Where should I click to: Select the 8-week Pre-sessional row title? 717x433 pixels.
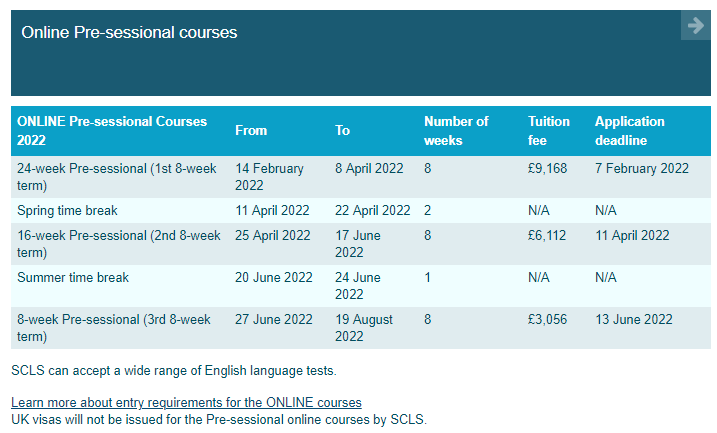pos(114,328)
